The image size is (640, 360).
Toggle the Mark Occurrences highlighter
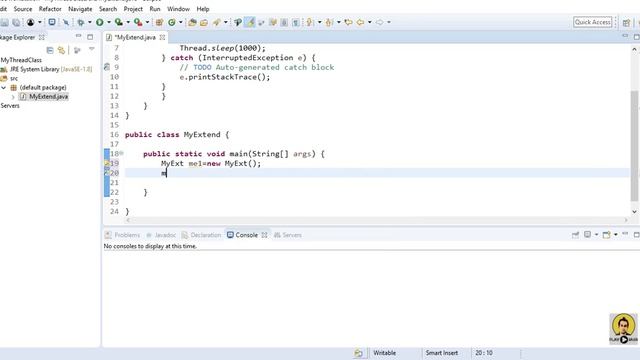click(x=249, y=22)
